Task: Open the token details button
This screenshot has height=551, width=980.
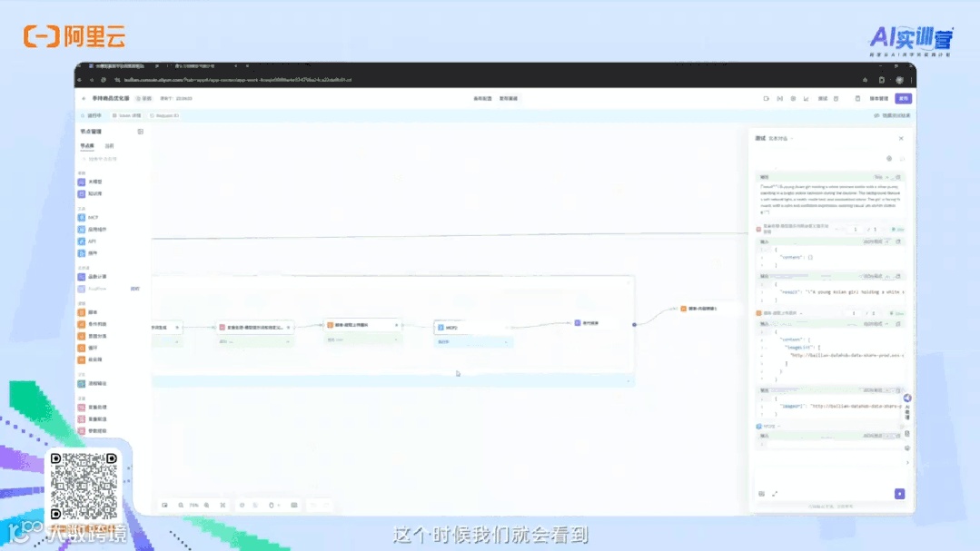Action: tap(127, 115)
